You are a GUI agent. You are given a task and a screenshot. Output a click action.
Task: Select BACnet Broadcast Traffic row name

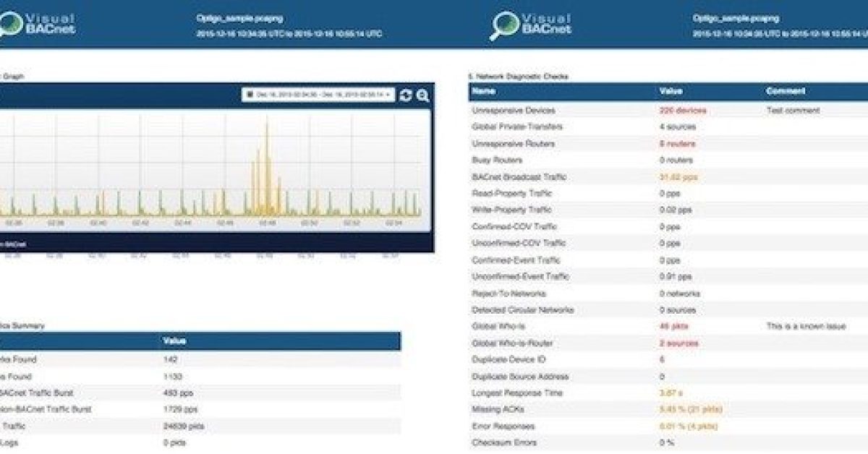pyautogui.click(x=519, y=177)
